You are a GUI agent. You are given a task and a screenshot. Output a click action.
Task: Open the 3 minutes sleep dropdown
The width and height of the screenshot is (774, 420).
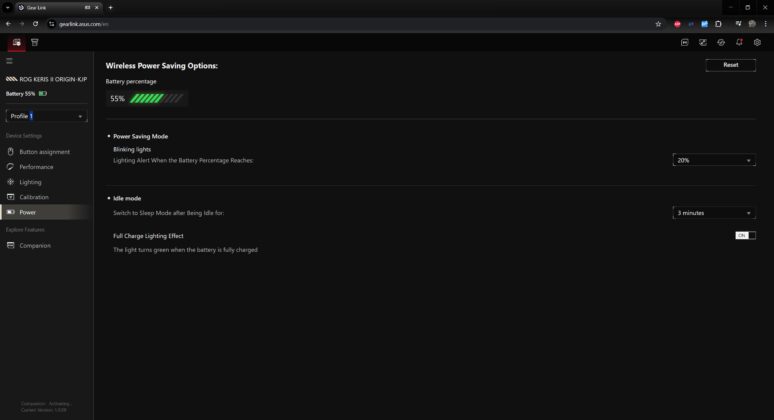point(714,213)
